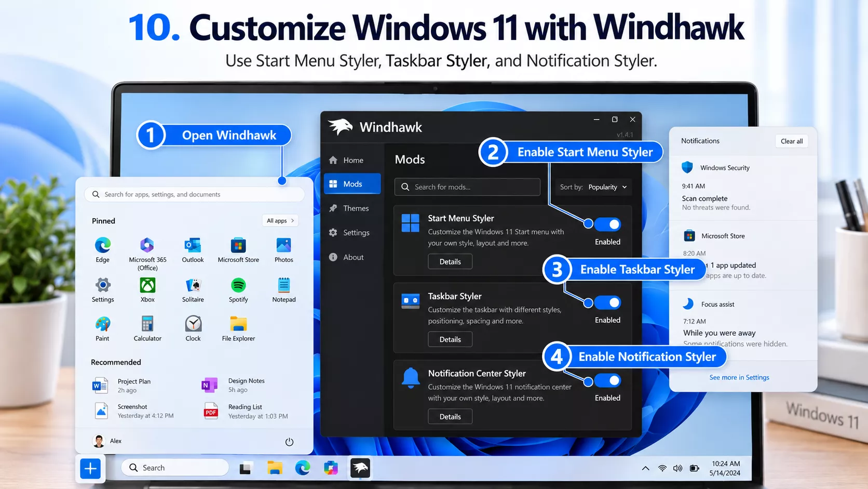
Task: Open Edge from pinned Start apps
Action: [x=103, y=250]
